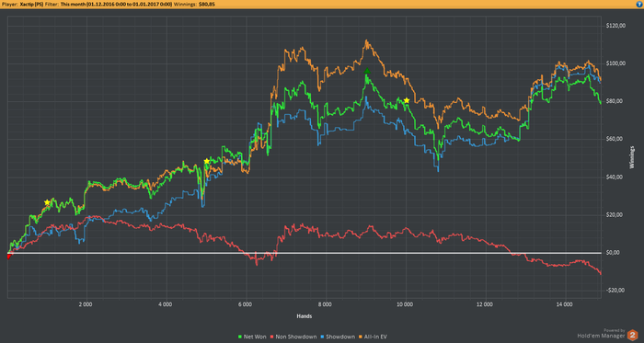The image size is (644, 343).
Task: Click the 6 000 x-axis label
Action: click(x=245, y=304)
